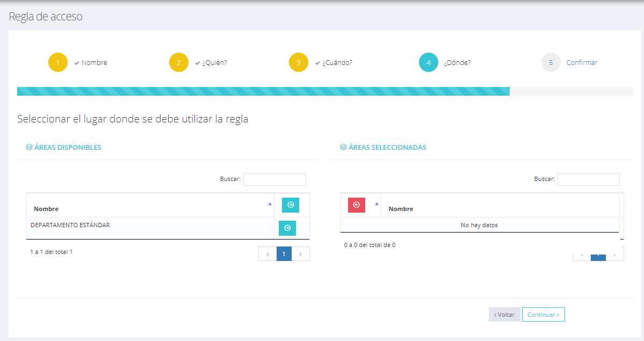644x341 pixels.
Task: Go to next page of available areas
Action: pos(301,253)
